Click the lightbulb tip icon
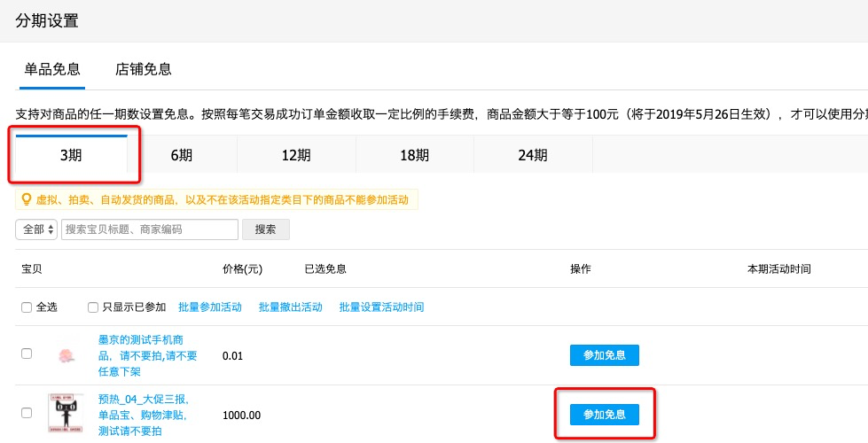This screenshot has height=443, width=868. 26,199
